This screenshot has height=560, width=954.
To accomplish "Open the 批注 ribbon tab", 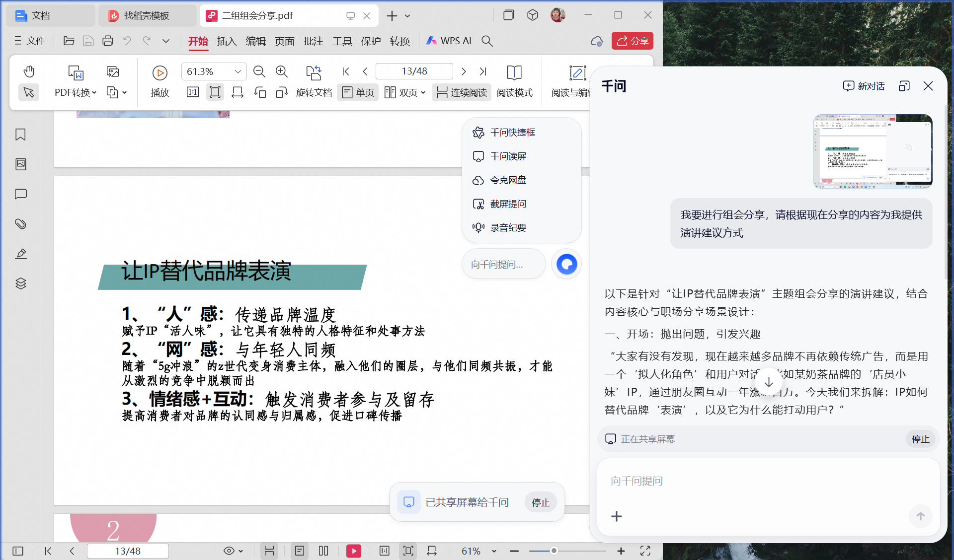I will pos(313,41).
